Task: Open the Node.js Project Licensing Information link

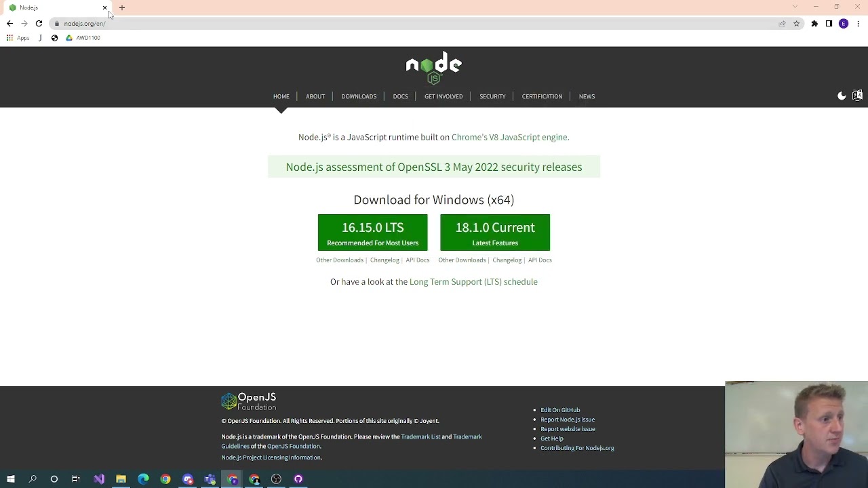Action: tap(271, 457)
